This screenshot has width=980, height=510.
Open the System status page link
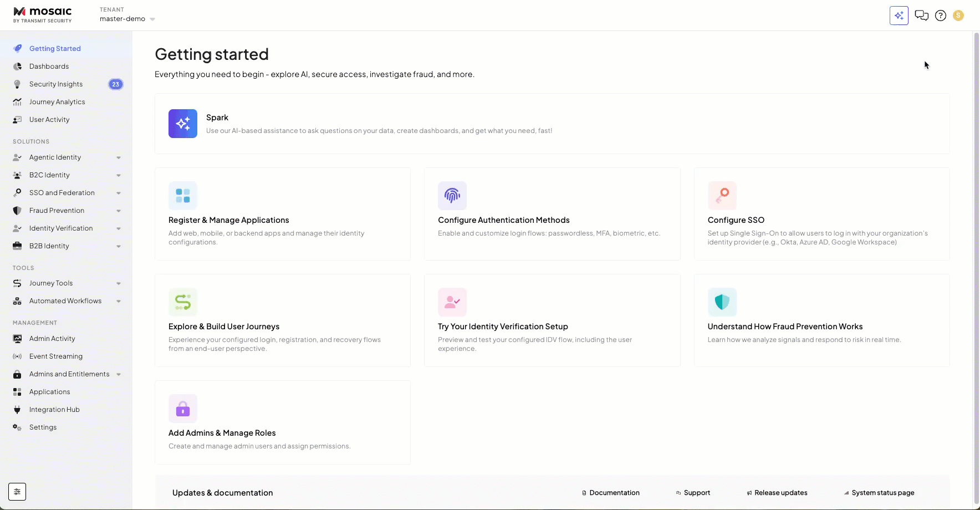click(882, 493)
